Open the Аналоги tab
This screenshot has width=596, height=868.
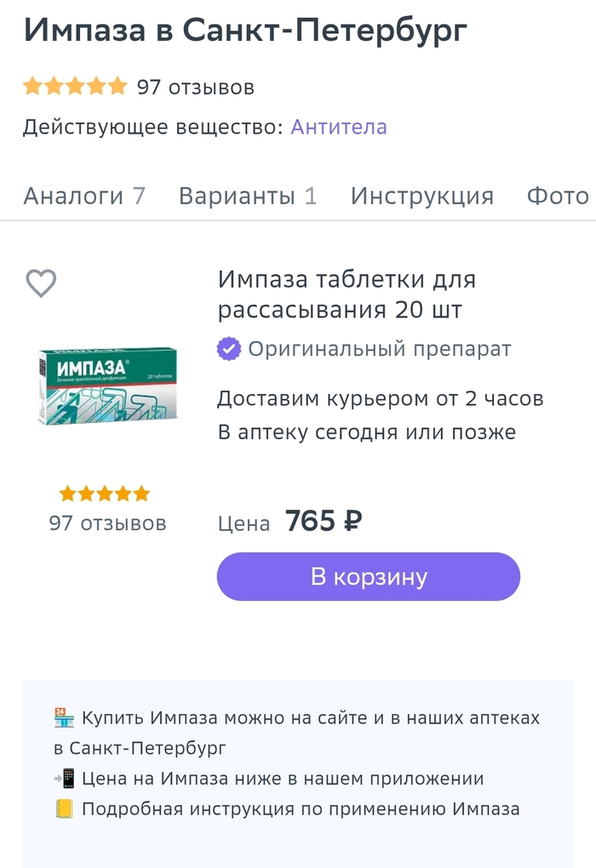pyautogui.click(x=84, y=196)
